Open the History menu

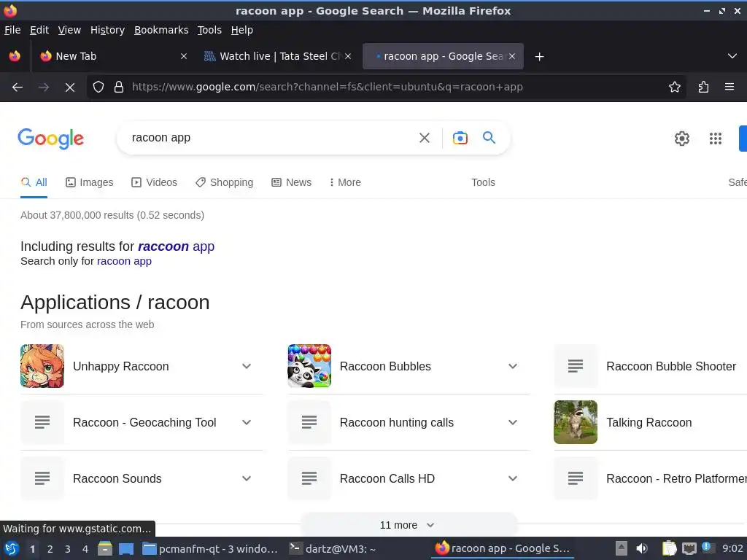tap(107, 30)
